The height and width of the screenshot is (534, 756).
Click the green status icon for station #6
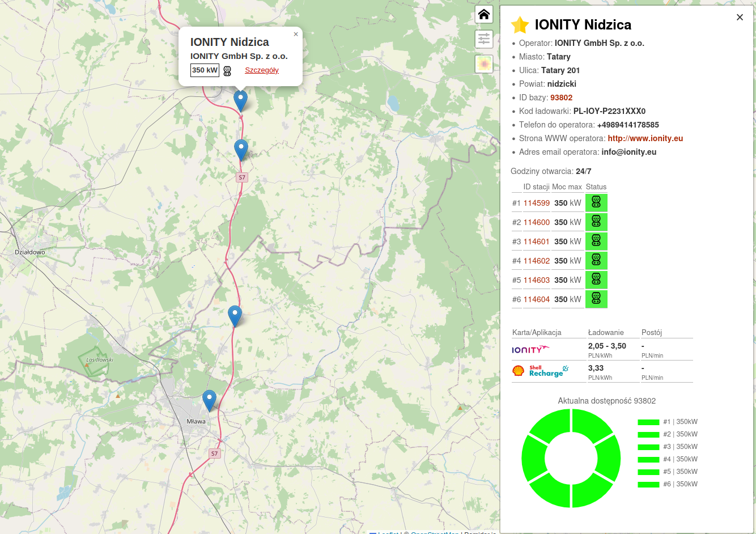596,299
